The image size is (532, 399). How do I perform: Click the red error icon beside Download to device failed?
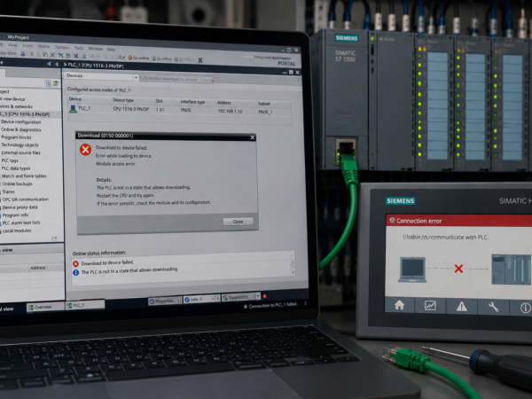coord(75,263)
